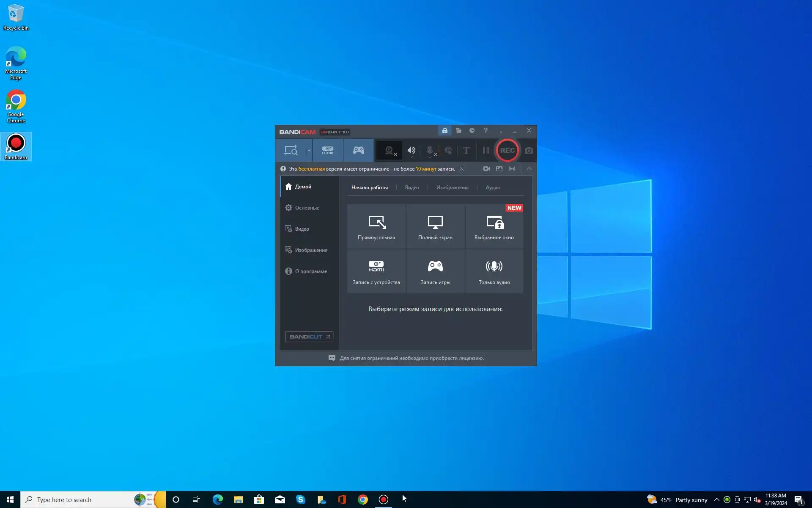
Task: Dismiss the free version limitation notice
Action: [461, 169]
